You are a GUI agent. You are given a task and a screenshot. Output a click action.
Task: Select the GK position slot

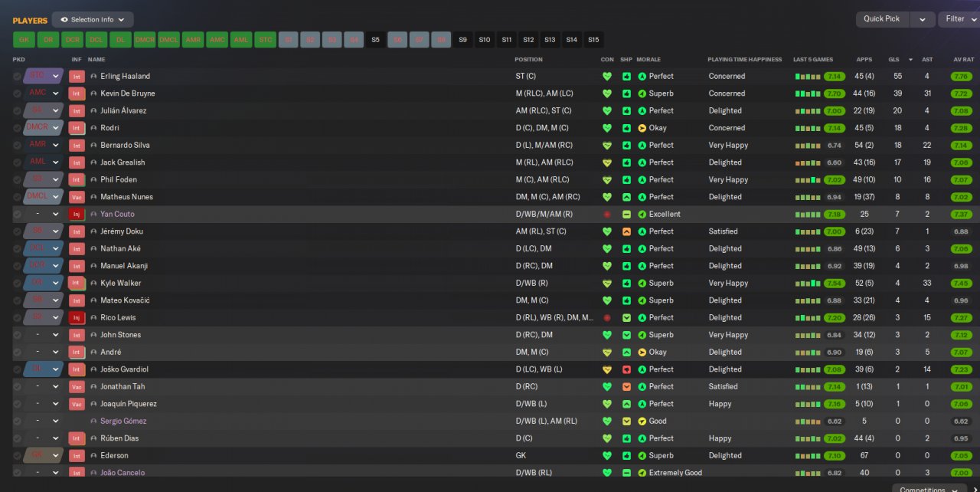pos(24,39)
